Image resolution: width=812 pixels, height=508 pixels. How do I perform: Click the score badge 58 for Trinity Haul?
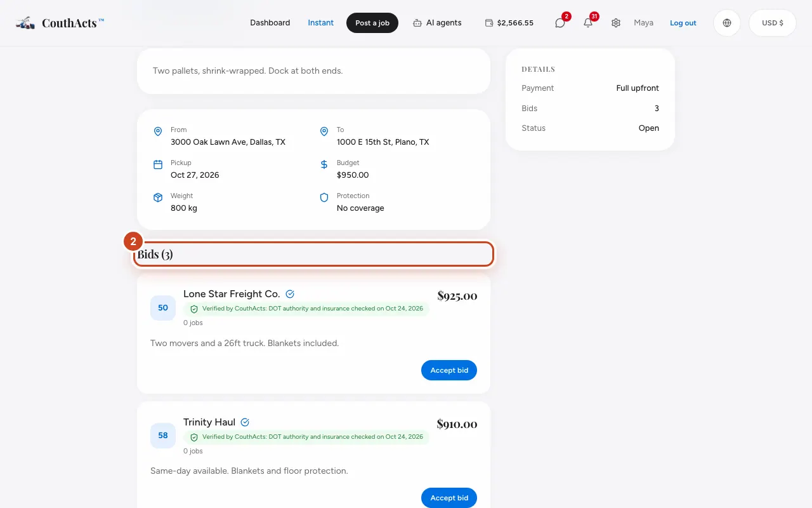[163, 436]
